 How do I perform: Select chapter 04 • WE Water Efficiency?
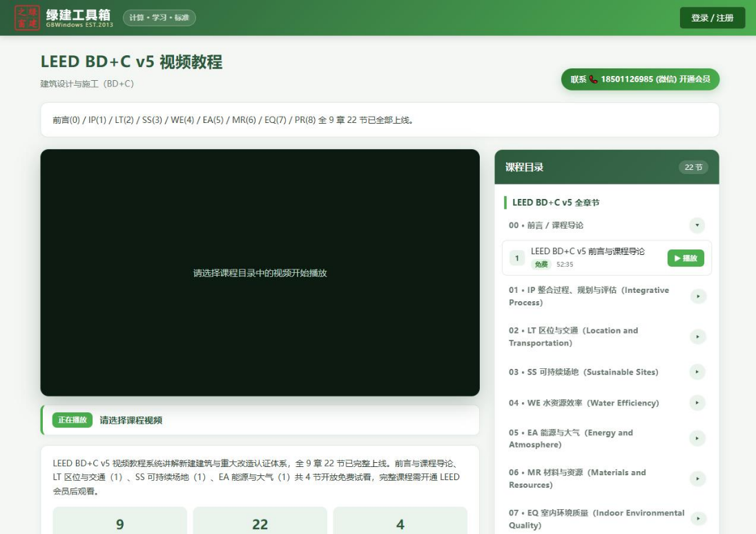(x=584, y=403)
